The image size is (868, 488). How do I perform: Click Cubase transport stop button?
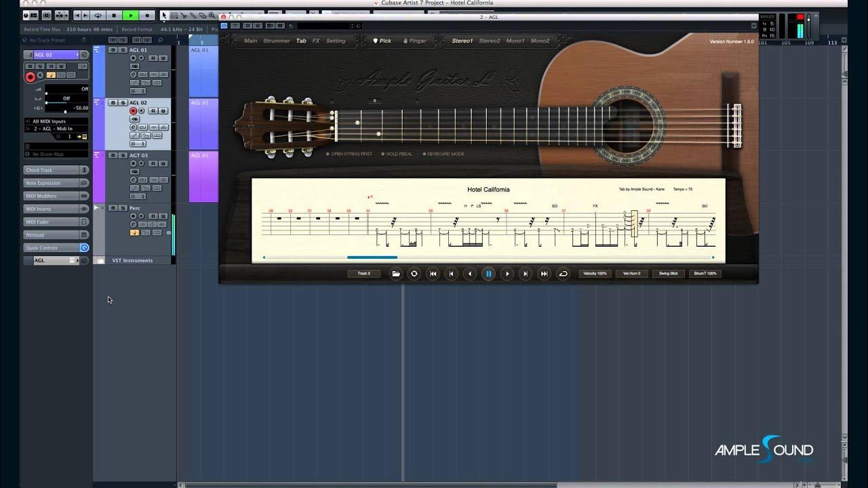click(114, 16)
